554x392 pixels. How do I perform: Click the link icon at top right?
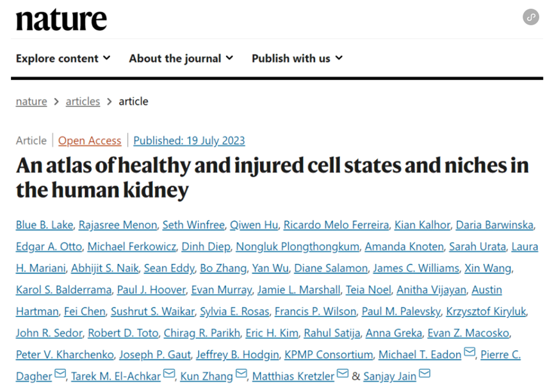coord(531,17)
